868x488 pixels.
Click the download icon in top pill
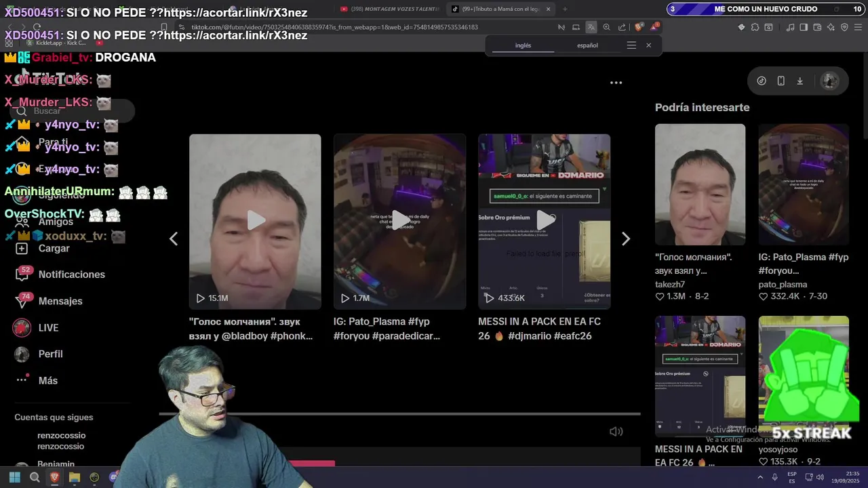[800, 81]
